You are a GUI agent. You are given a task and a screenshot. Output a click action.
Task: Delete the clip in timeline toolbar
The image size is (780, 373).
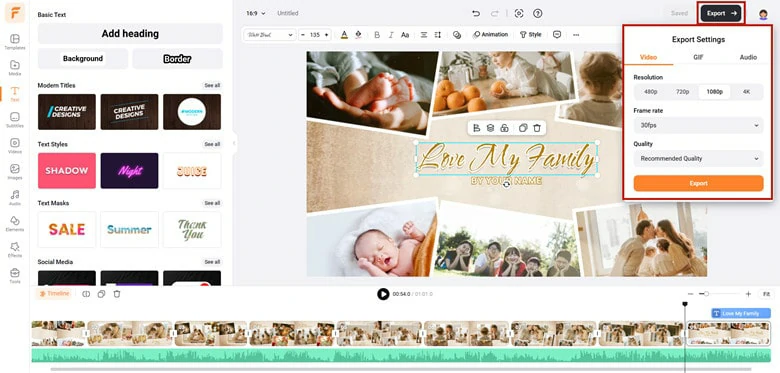point(117,294)
